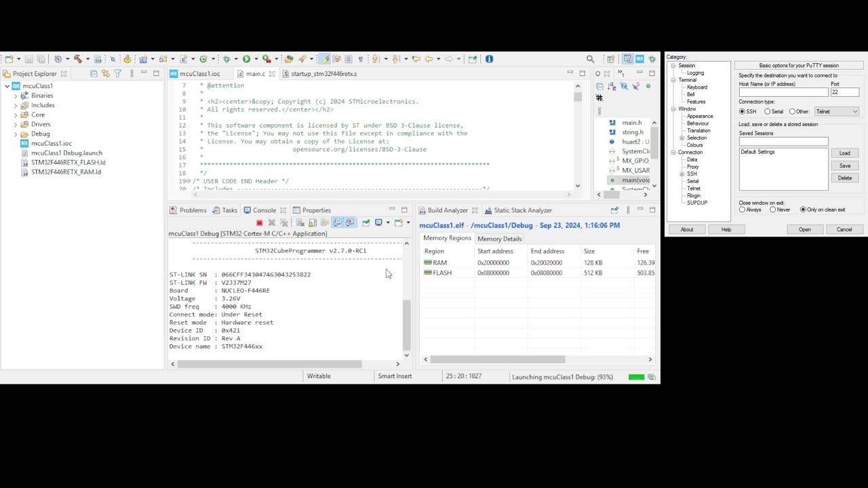Click the Open button in PuTTY
This screenshot has height=488, width=868.
804,230
